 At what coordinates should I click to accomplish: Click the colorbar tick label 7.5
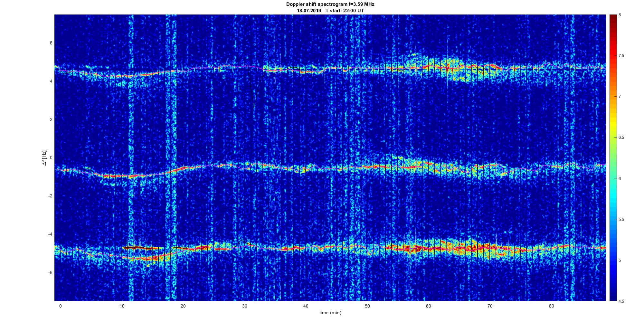(621, 56)
